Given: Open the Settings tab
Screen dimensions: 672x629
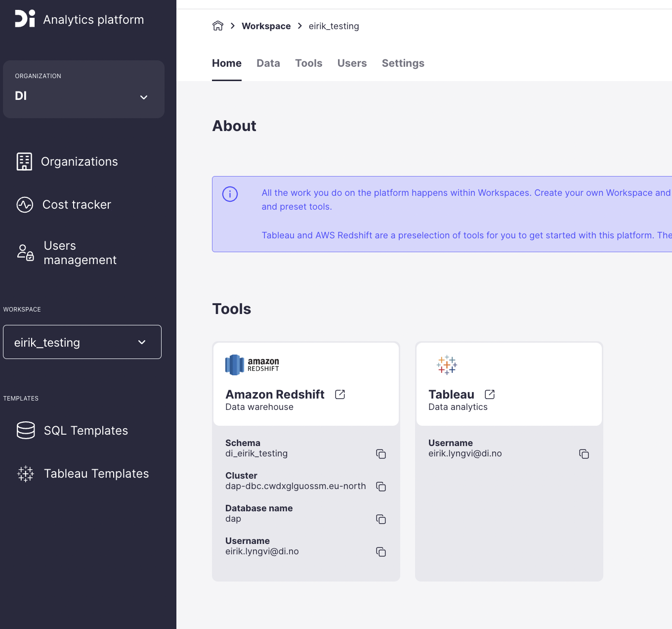Looking at the screenshot, I should click(403, 63).
